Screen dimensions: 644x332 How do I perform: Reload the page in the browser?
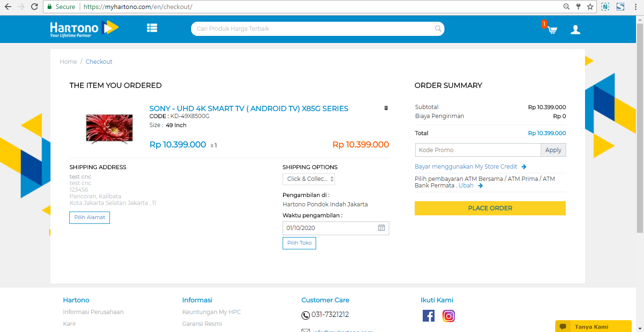(34, 7)
